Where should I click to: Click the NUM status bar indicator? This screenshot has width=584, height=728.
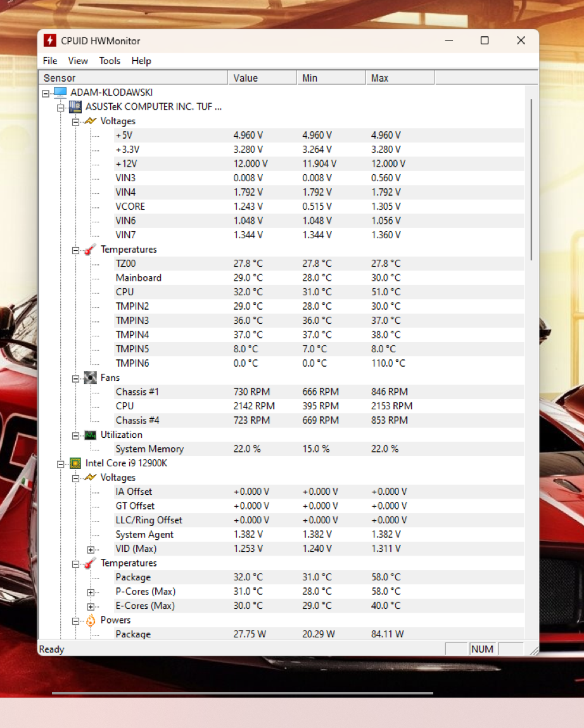(x=482, y=649)
